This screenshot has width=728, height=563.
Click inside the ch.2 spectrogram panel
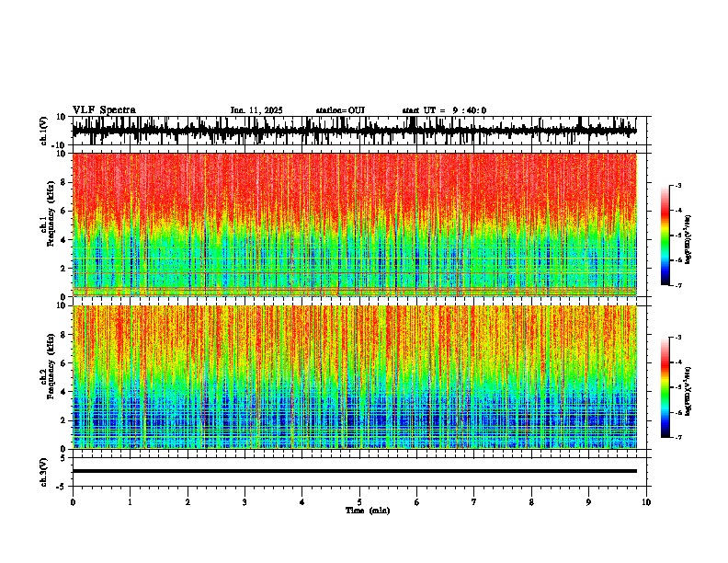[354, 377]
